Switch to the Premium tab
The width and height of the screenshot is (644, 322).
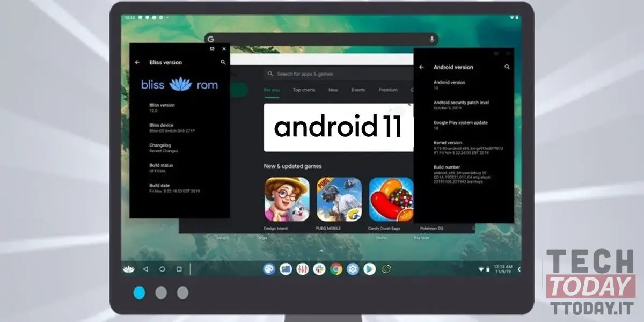(x=387, y=90)
